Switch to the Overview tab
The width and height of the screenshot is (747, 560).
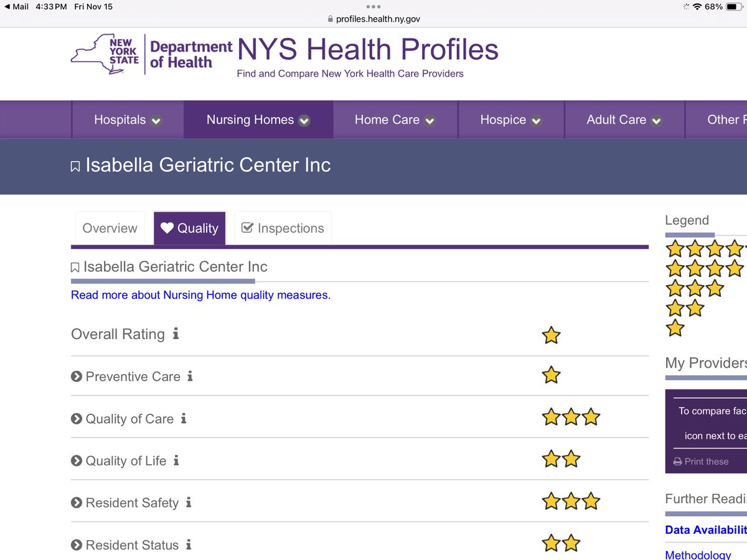[x=110, y=228]
